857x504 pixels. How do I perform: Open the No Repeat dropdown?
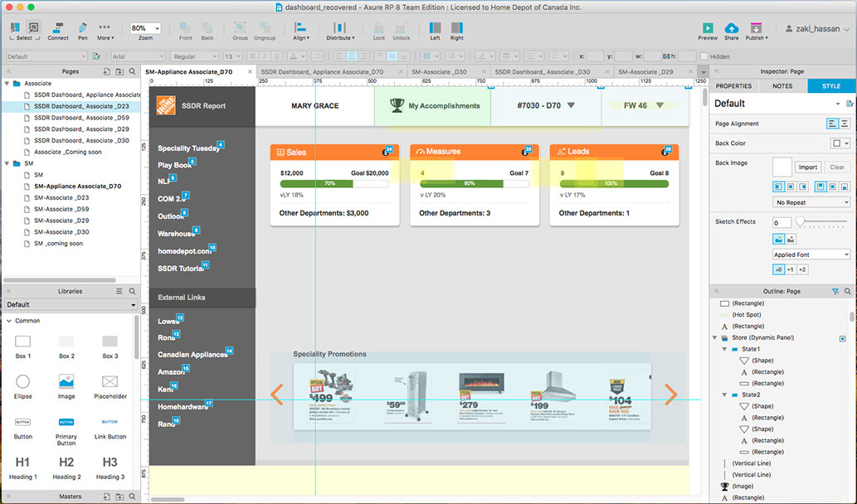coord(811,202)
